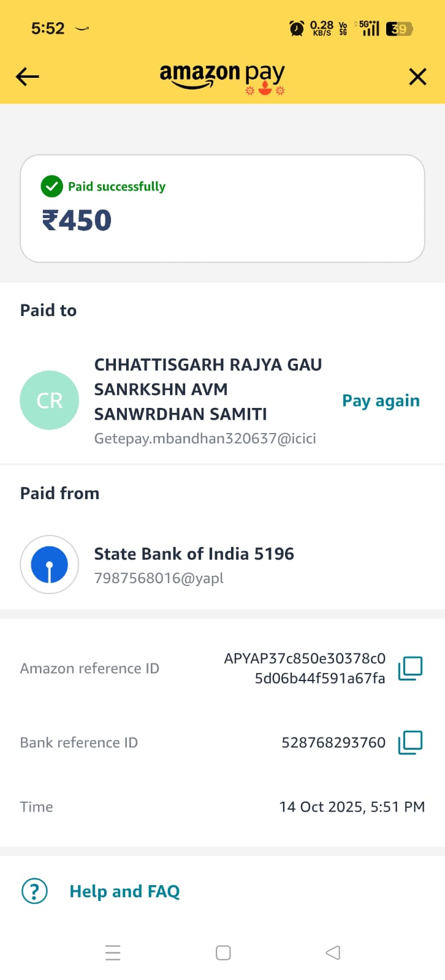The height and width of the screenshot is (980, 445).
Task: Tap the back arrow in header
Action: (x=28, y=77)
